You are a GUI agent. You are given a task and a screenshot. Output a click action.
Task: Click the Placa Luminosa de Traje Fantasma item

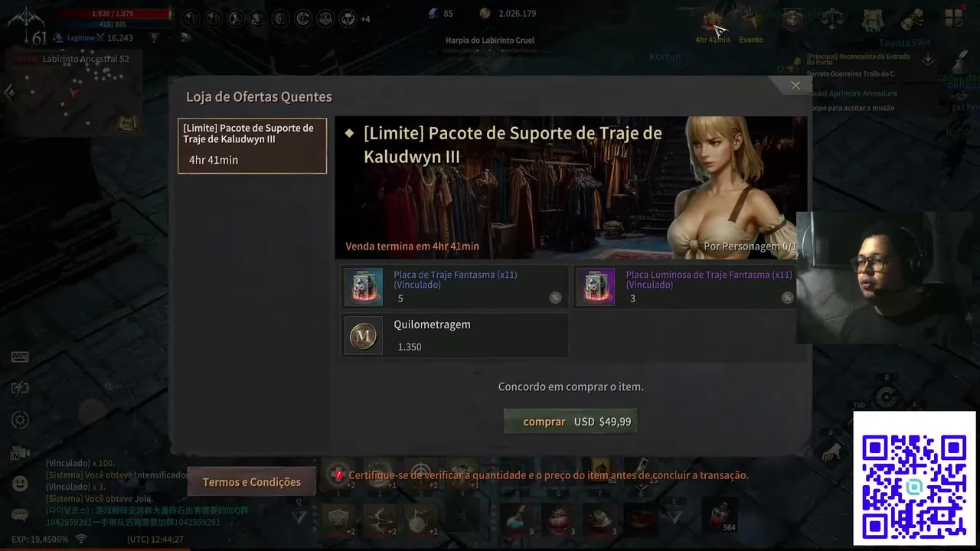[x=688, y=287]
